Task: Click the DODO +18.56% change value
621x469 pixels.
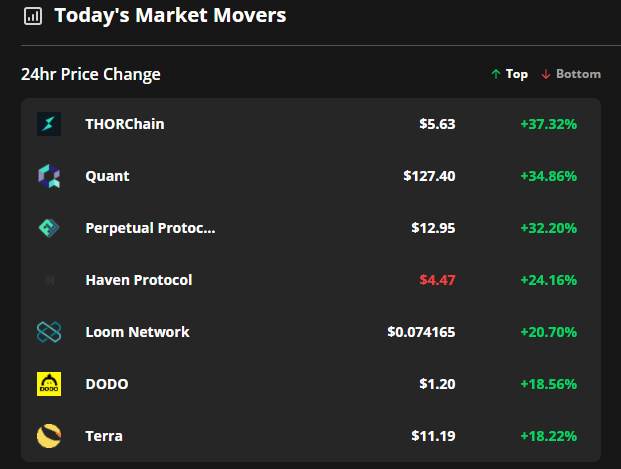Action: pos(549,384)
